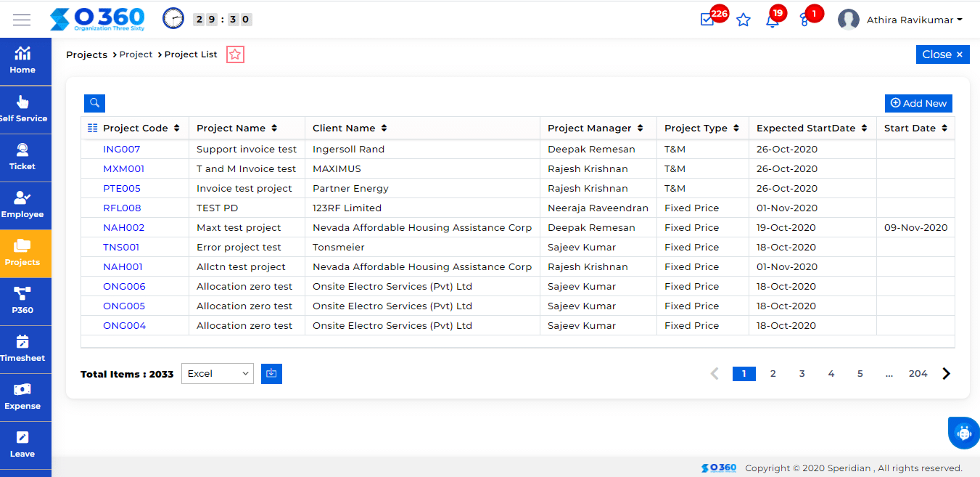Click Athira Ravikumar's profile avatar
980x477 pixels.
[848, 19]
